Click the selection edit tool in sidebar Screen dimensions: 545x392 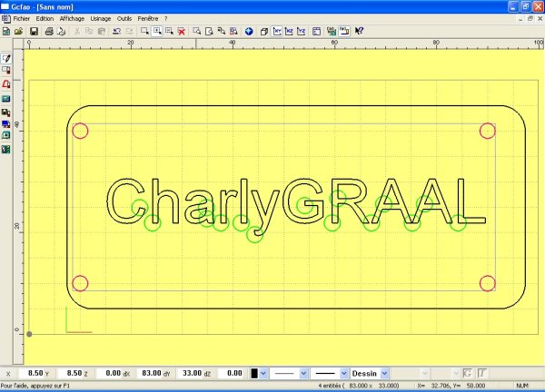pos(6,71)
